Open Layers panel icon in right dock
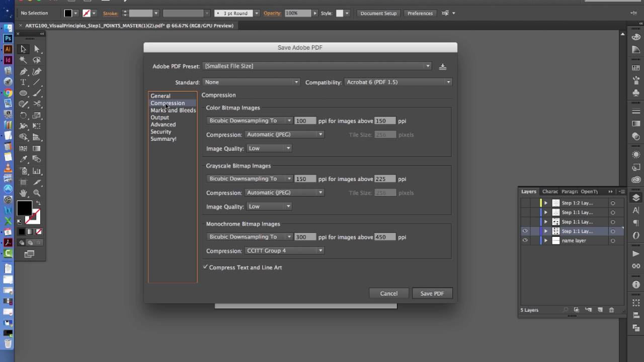This screenshot has width=644, height=362. tap(636, 198)
